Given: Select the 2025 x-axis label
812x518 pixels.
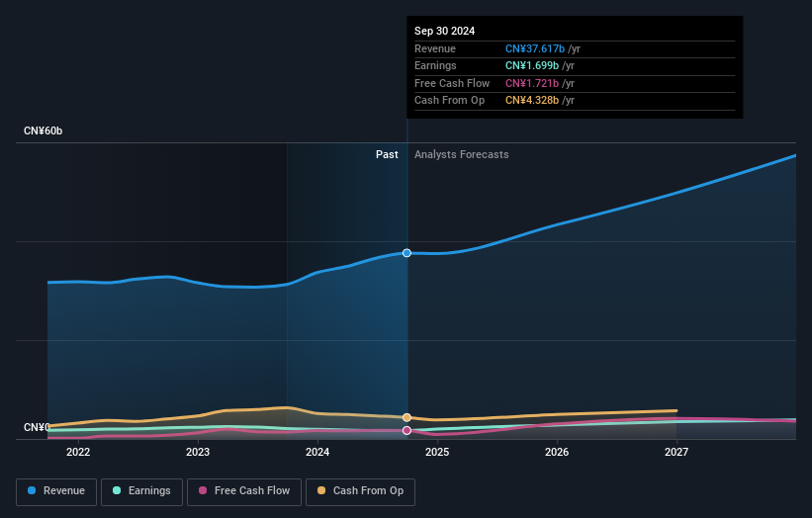Looking at the screenshot, I should [x=437, y=452].
